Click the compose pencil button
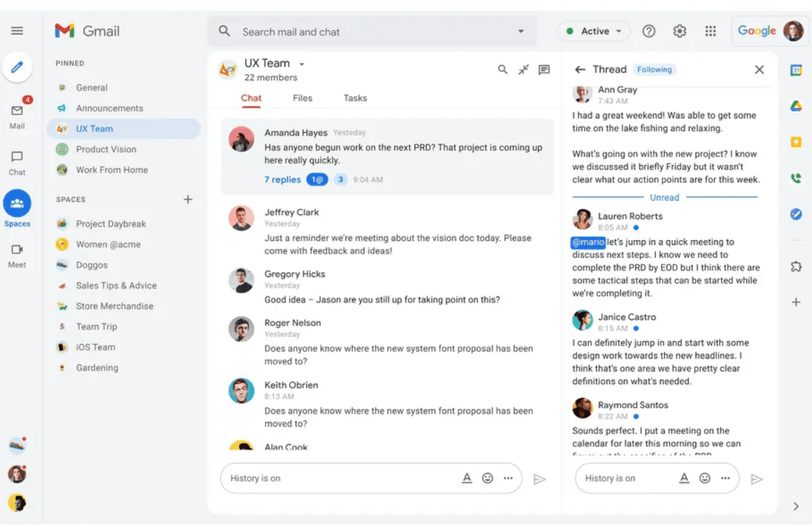This screenshot has height=527, width=812. click(17, 67)
